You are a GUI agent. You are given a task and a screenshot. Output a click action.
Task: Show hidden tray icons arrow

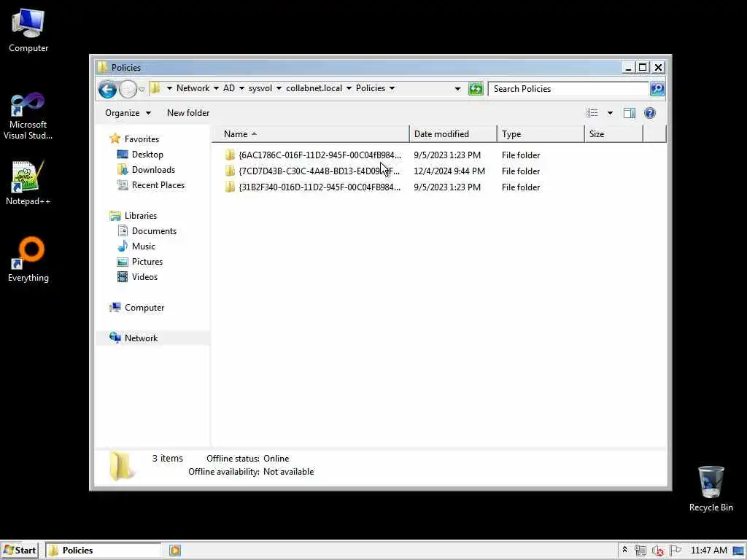[x=624, y=550]
